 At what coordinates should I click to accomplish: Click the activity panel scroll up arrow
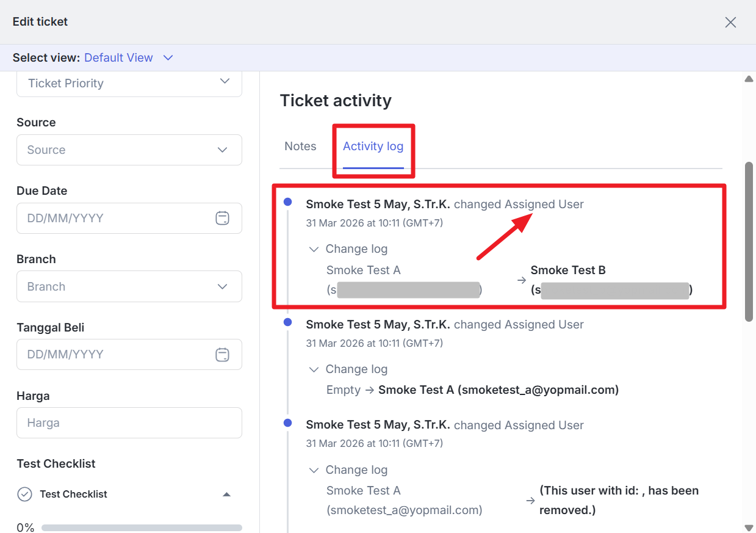tap(749, 79)
